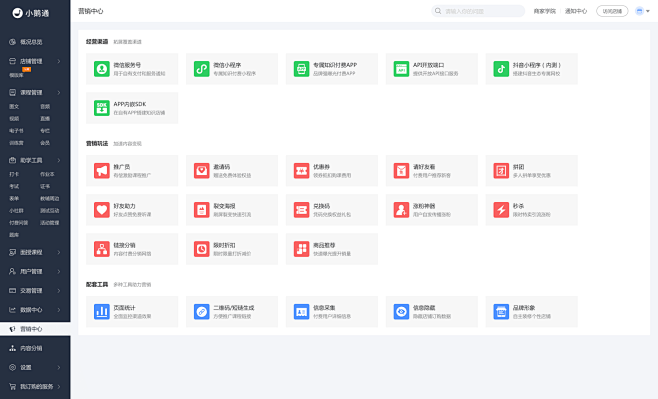Click the 访问店铺 button in header
Viewport: 658px width, 399px height.
(x=612, y=11)
